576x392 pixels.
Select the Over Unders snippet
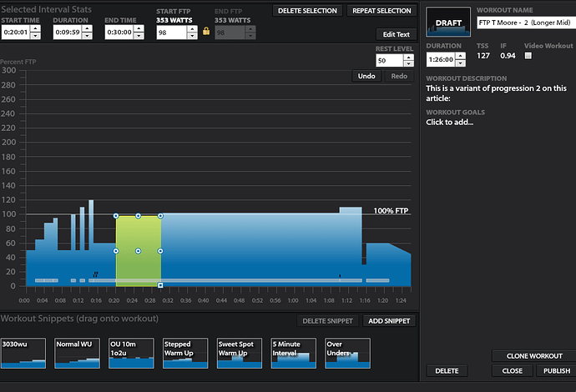click(347, 353)
